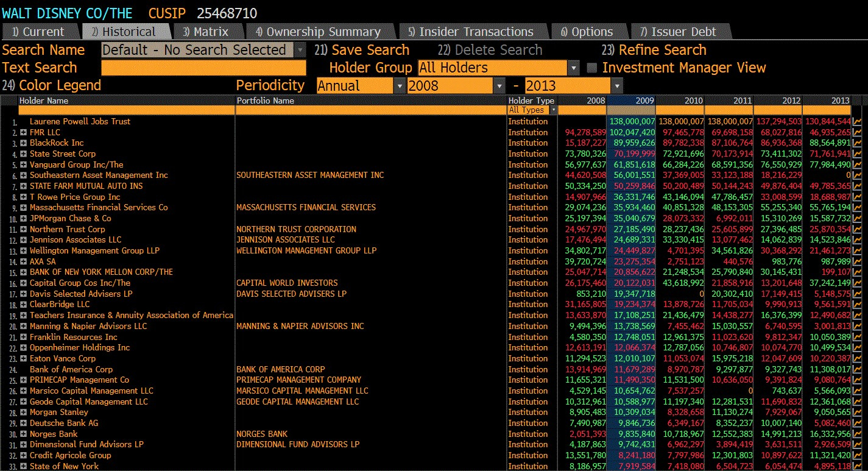Viewport: 868px width, 471px height.
Task: Click Save Search
Action: (362, 50)
